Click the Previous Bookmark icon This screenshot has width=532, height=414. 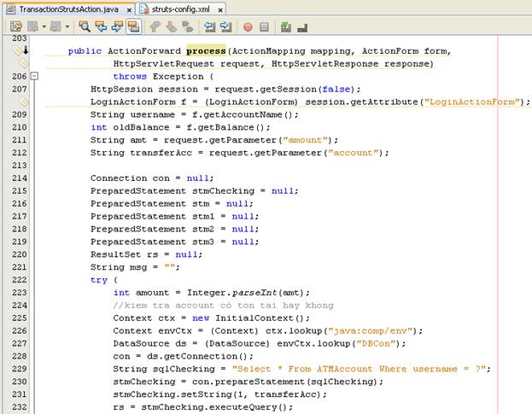[x=155, y=26]
